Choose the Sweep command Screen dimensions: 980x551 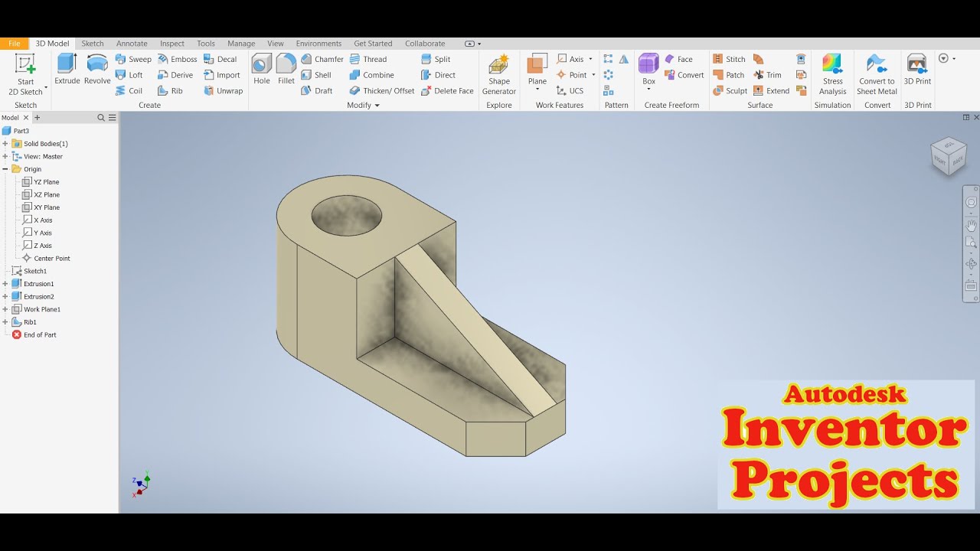[133, 59]
